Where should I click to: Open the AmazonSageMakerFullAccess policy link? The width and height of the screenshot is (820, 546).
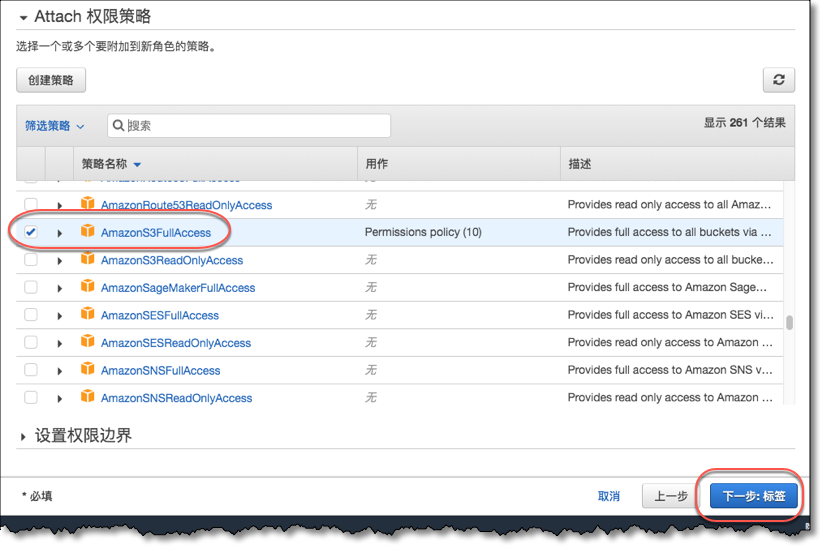pyautogui.click(x=178, y=288)
